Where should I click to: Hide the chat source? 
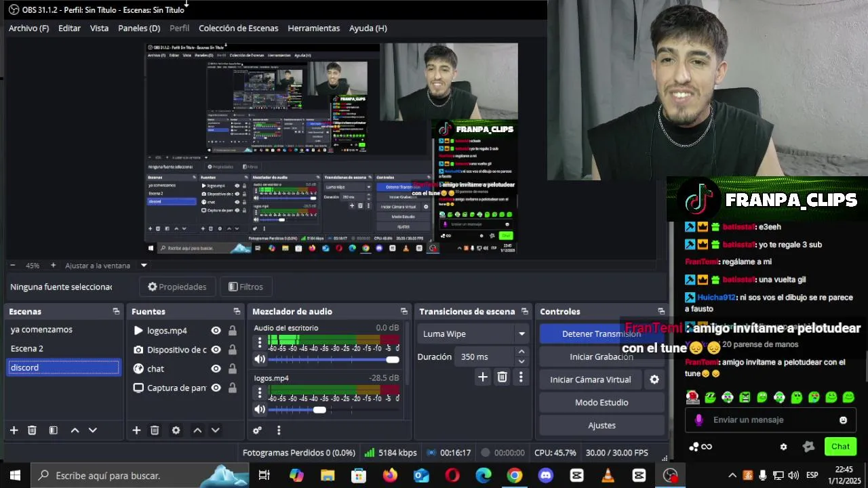click(216, 369)
